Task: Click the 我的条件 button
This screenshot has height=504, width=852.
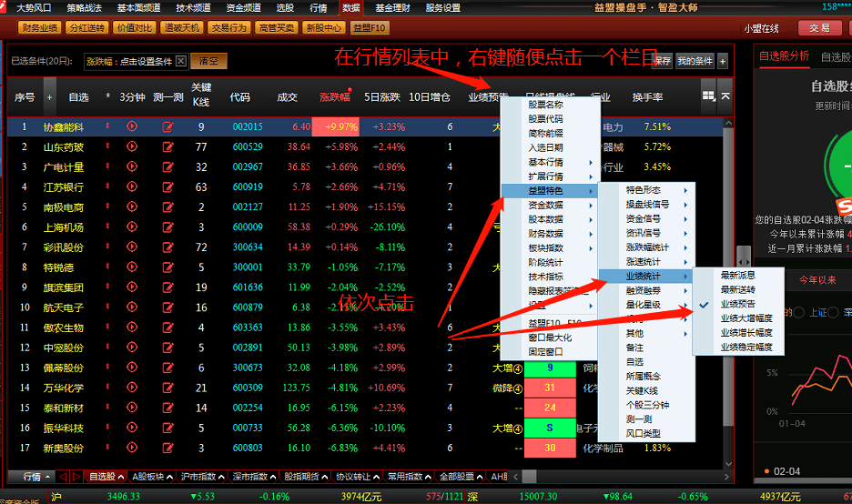Action: coord(695,61)
